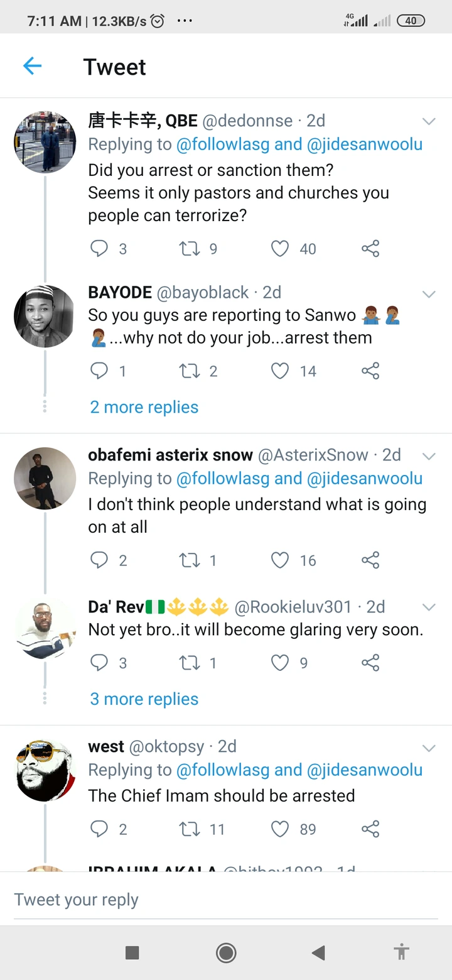The width and height of the screenshot is (452, 980).
Task: Open options chevron on @dedonnse's tweet
Action: (x=429, y=121)
